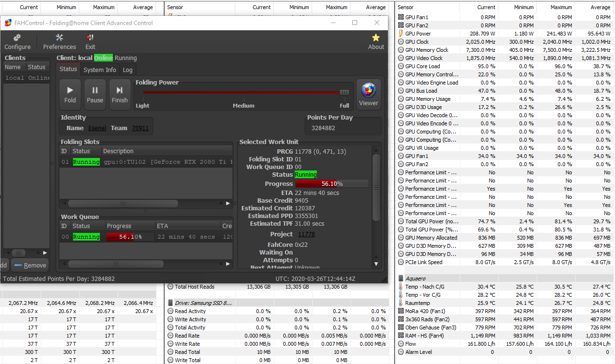Viewport: 615px width, 364px height.
Task: Click the icon beside GPU Core Load
Action: [401, 66]
